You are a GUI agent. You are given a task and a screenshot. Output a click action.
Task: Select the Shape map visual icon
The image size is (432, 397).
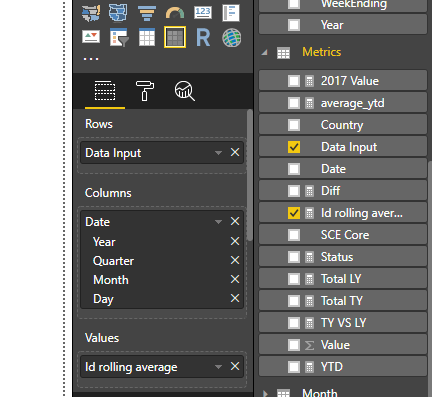[x=118, y=13]
